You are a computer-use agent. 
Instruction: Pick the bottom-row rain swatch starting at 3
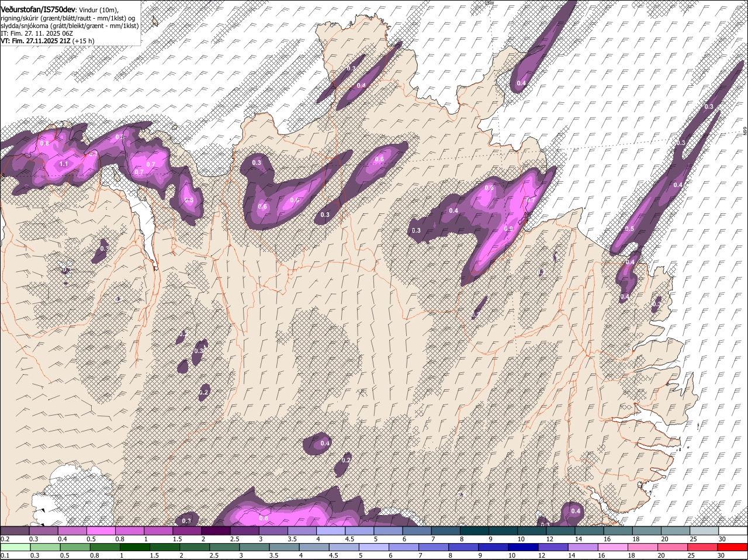254,547
